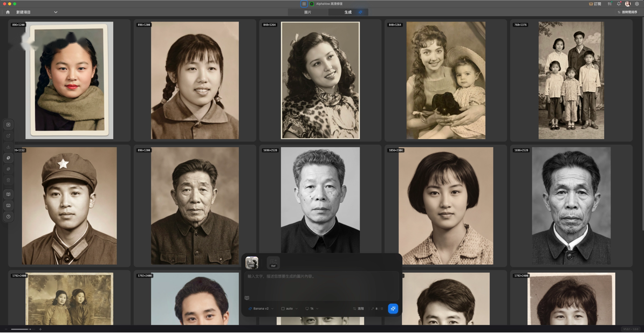644x333 pixels.
Task: Click the 1856×2304 size label
Action: click(x=396, y=150)
